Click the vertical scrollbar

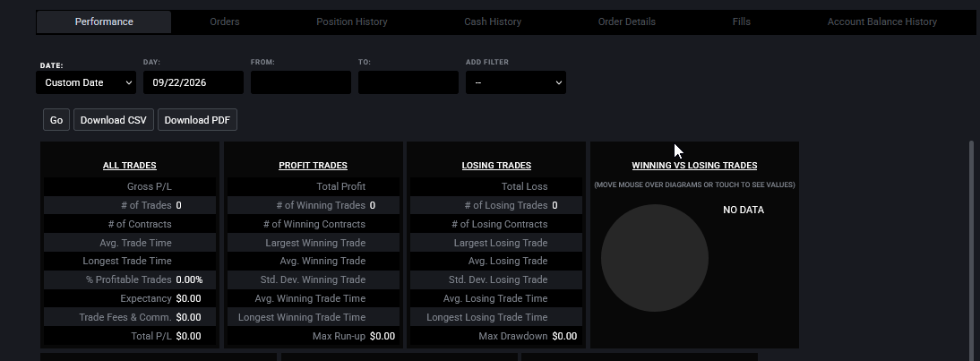tap(971, 250)
